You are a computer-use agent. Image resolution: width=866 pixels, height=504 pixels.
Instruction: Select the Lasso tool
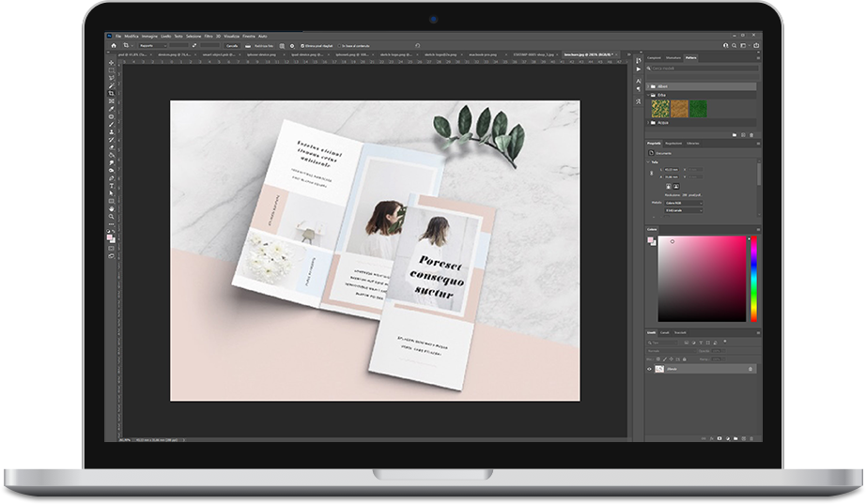coord(112,78)
